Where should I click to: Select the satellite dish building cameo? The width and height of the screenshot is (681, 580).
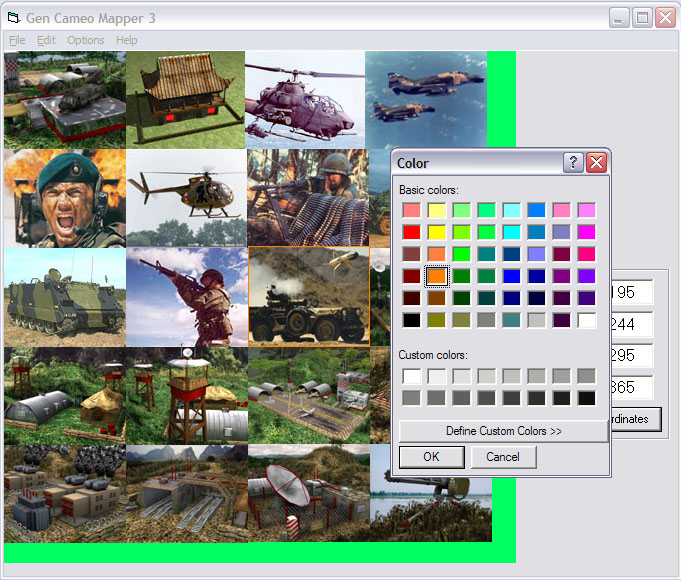click(308, 493)
